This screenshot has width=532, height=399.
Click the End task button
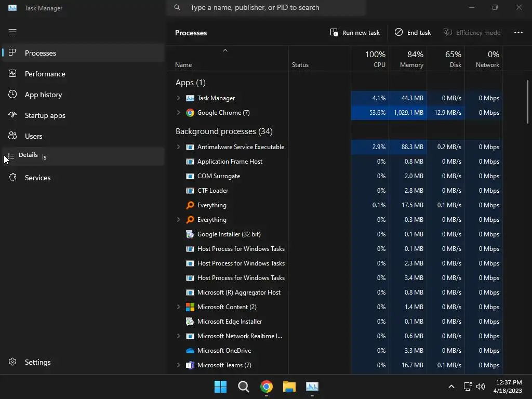coord(413,33)
